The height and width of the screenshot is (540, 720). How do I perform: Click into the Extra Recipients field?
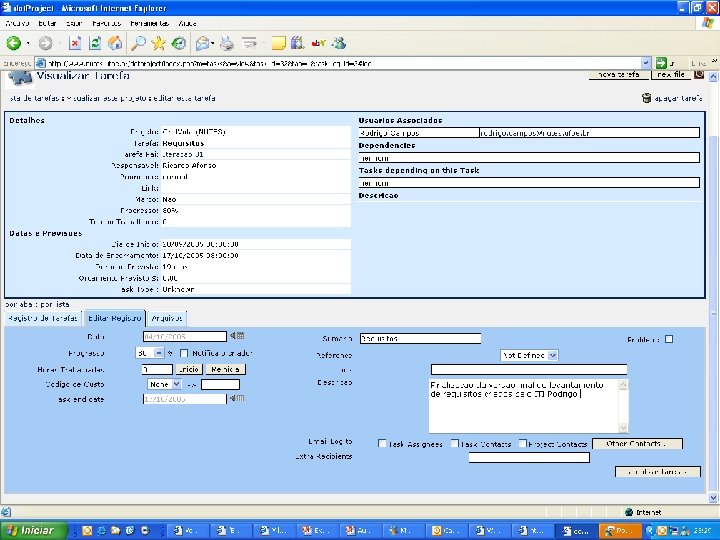pyautogui.click(x=529, y=457)
